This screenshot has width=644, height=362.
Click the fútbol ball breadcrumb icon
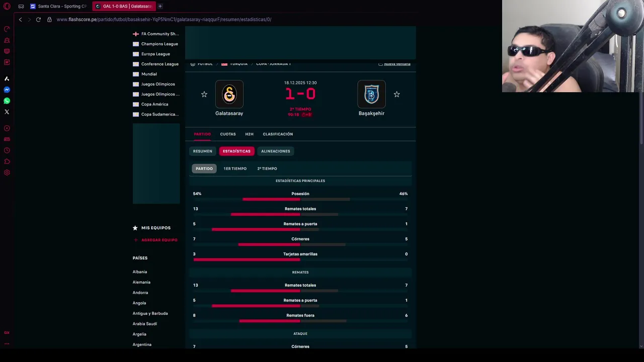pyautogui.click(x=193, y=64)
